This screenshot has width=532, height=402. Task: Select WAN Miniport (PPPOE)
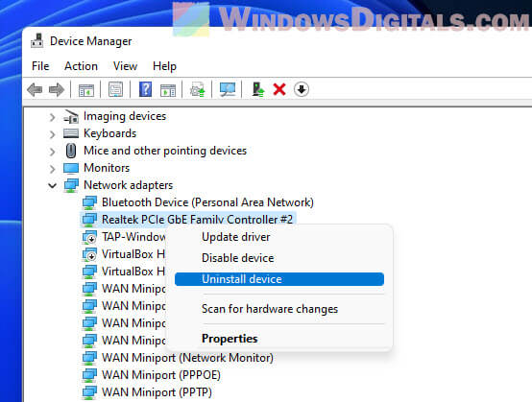[161, 375]
